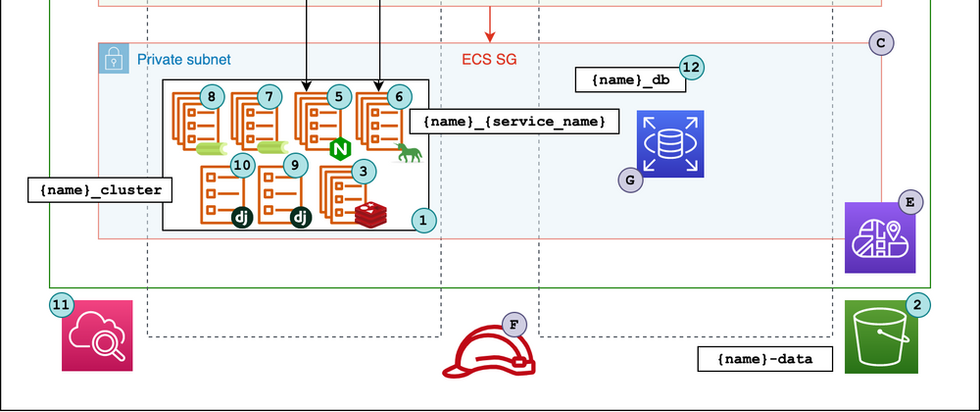This screenshot has width=980, height=412.
Task: Select the {name}_{service_name} label box
Action: tap(514, 122)
